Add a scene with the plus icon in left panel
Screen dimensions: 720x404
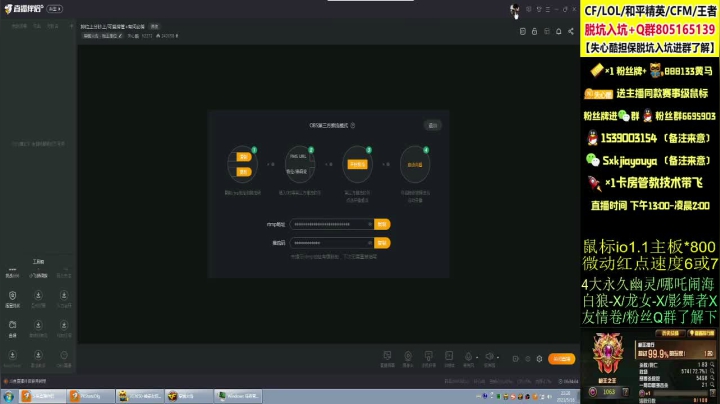(71, 26)
